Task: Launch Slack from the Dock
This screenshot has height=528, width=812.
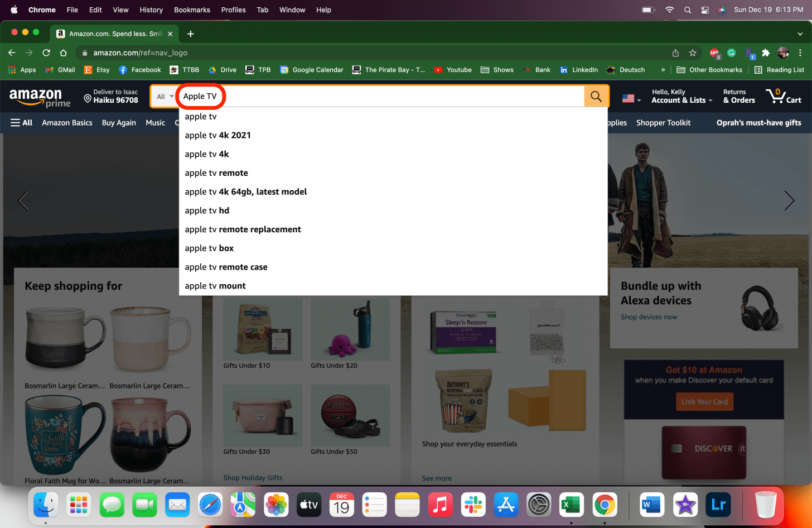Action: (473, 505)
